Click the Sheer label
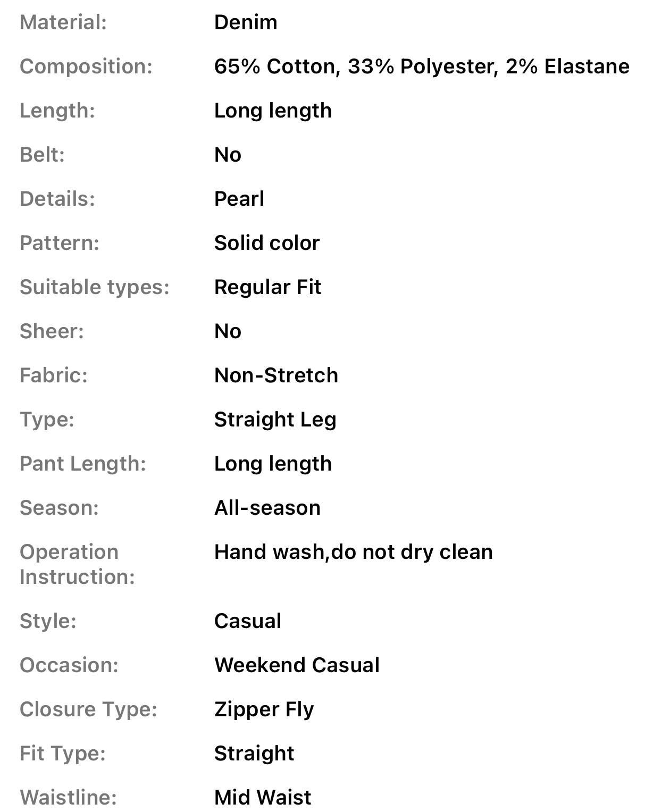The width and height of the screenshot is (645, 812). (52, 331)
